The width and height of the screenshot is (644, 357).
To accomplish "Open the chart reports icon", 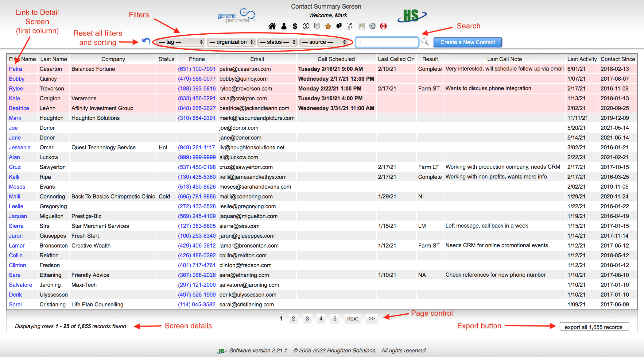I will click(361, 26).
